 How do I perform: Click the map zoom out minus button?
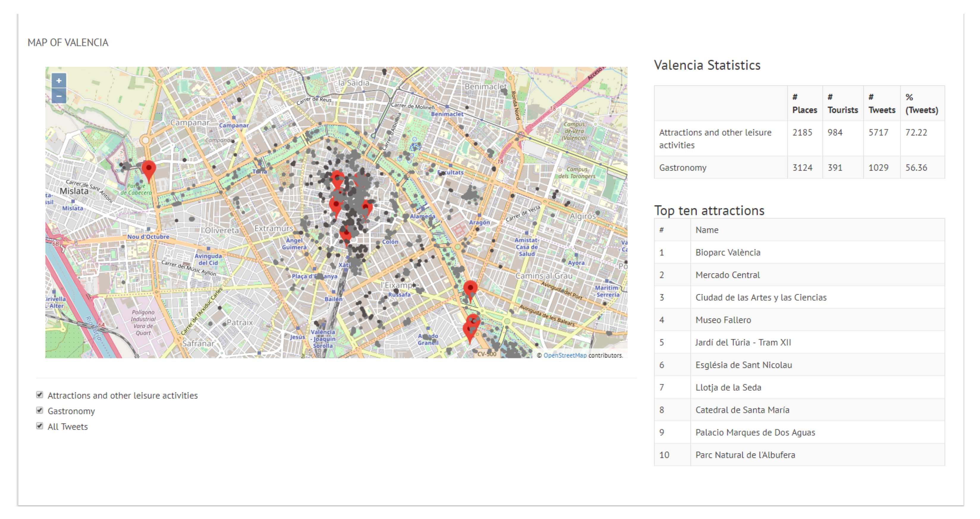(59, 96)
